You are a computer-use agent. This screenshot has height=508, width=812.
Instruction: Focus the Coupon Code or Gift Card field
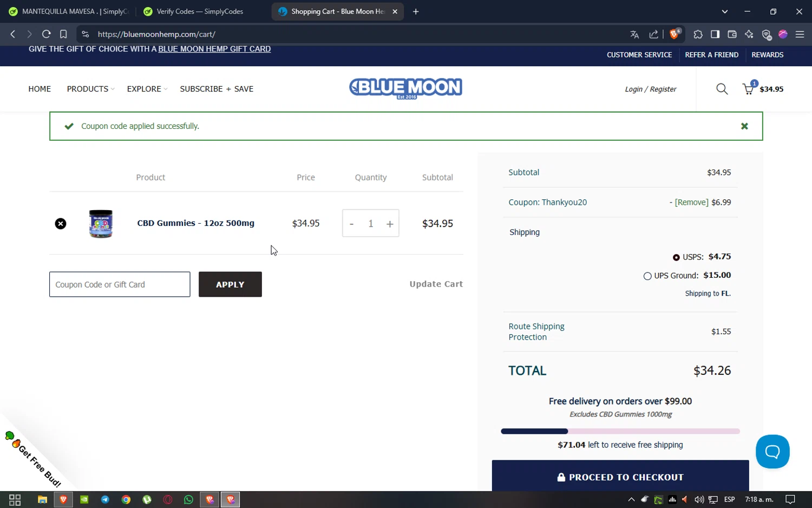click(120, 284)
